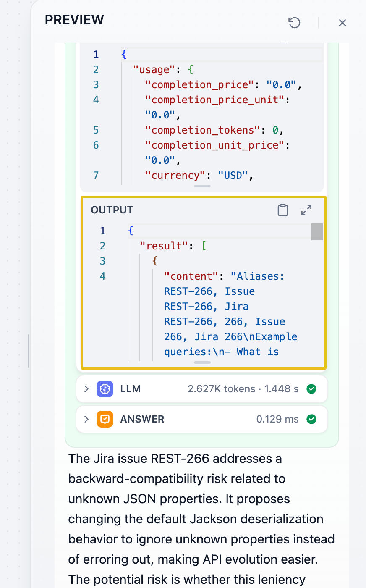
Task: Click the line "changing the default Jackson deserialization"
Action: click(196, 519)
